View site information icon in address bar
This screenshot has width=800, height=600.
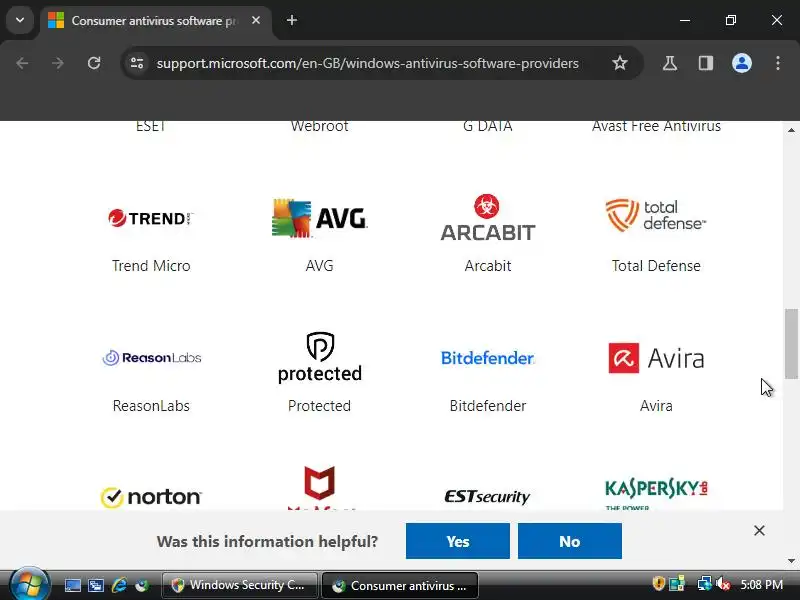point(137,63)
